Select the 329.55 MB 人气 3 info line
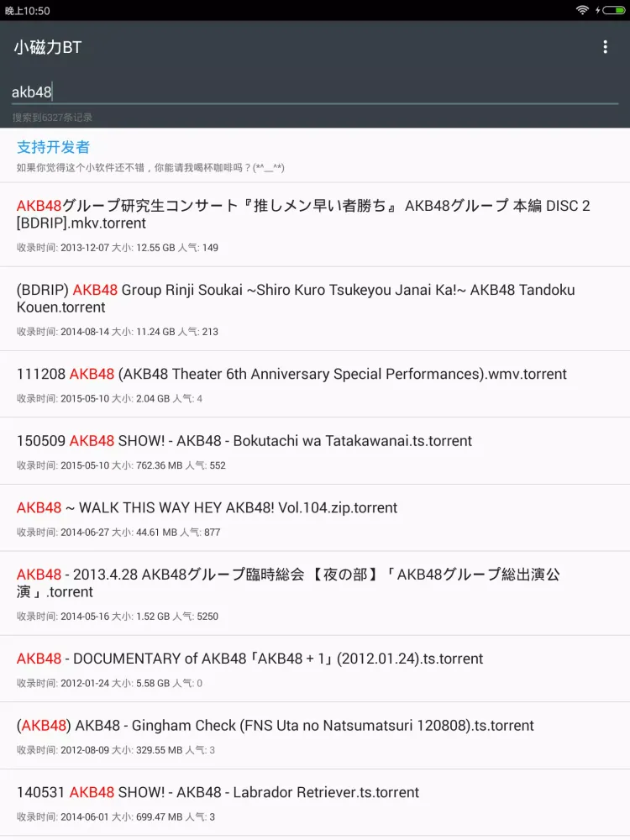 point(116,750)
